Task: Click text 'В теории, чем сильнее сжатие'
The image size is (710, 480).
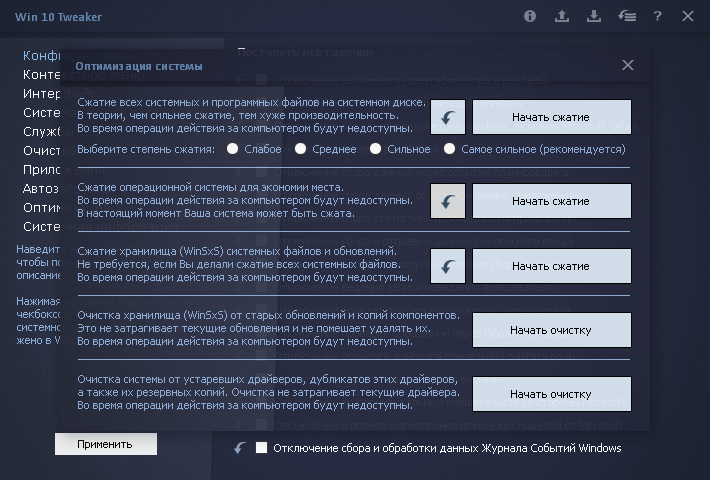Action: click(x=156, y=116)
